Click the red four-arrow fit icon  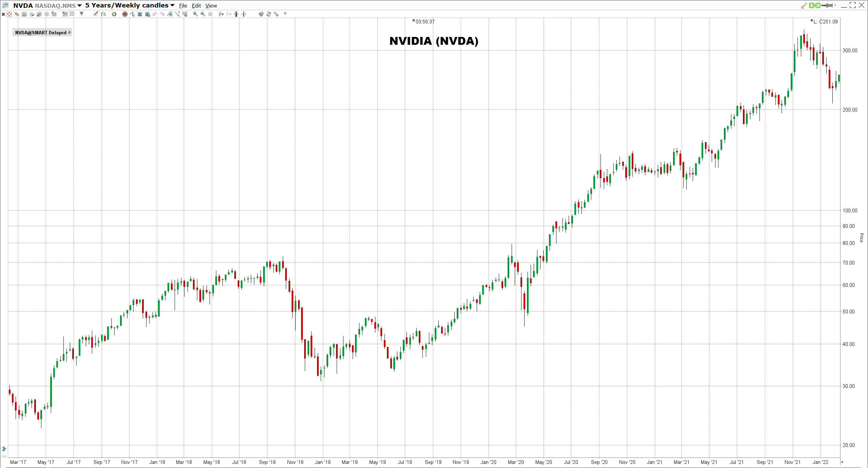9,14
